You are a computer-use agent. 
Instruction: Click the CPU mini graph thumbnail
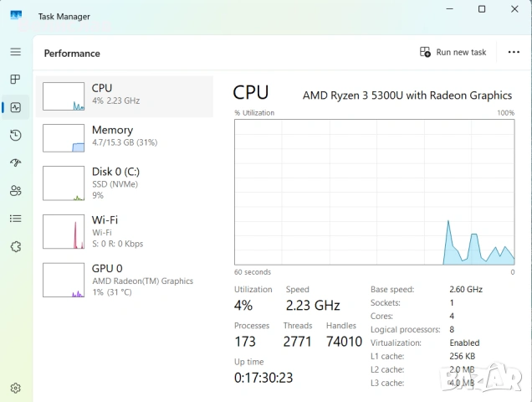pos(64,96)
